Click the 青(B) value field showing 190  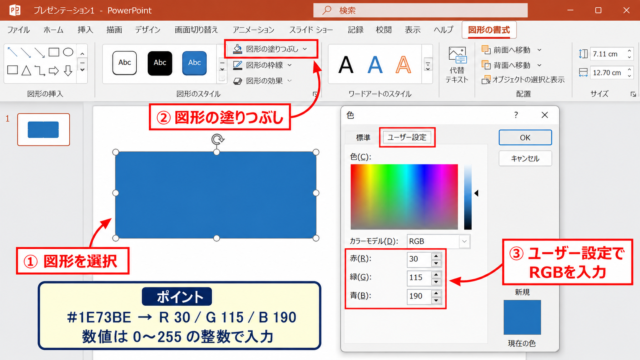tap(419, 296)
